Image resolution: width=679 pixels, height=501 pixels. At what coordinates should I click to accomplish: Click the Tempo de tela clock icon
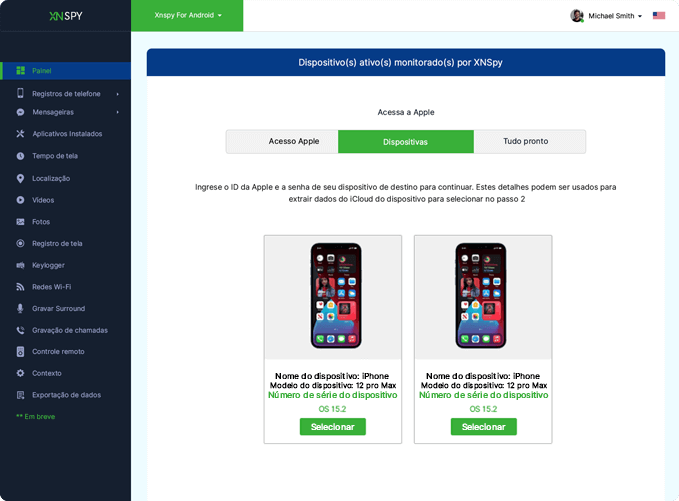pyautogui.click(x=20, y=156)
